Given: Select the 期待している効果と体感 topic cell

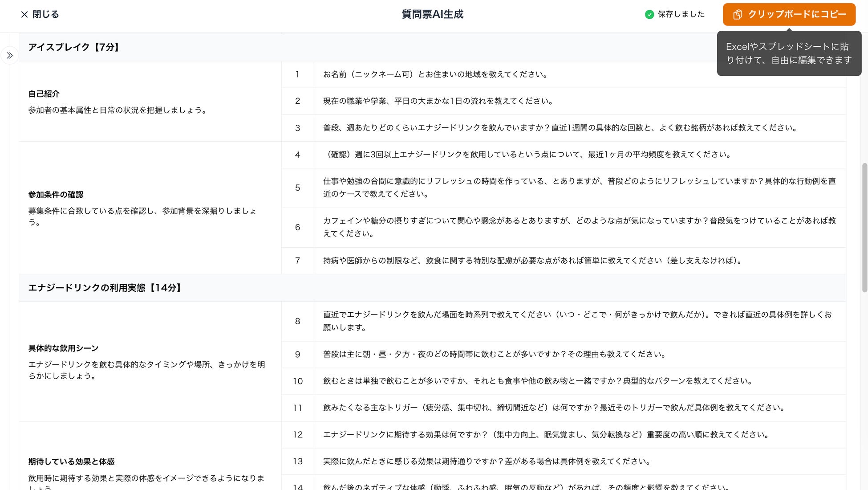Looking at the screenshot, I should click(71, 462).
